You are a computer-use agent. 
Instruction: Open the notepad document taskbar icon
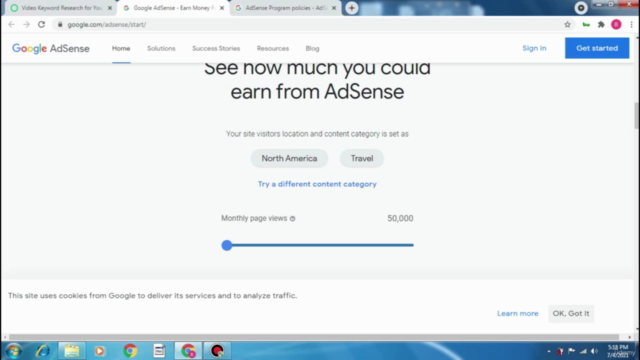159,351
